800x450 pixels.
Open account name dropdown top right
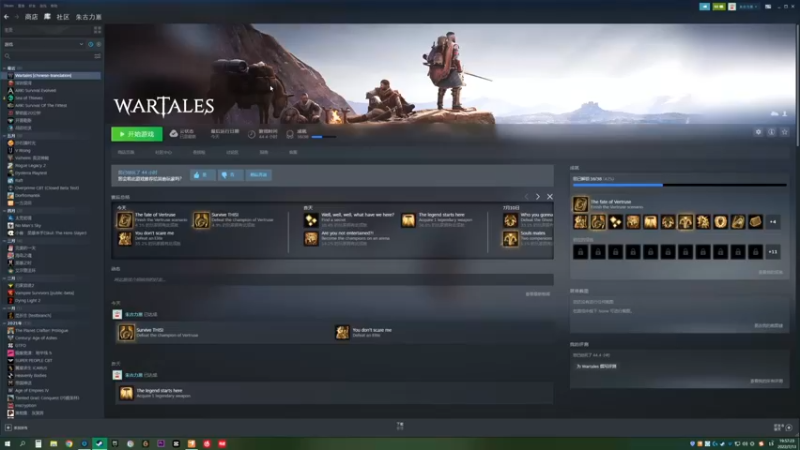pos(748,7)
